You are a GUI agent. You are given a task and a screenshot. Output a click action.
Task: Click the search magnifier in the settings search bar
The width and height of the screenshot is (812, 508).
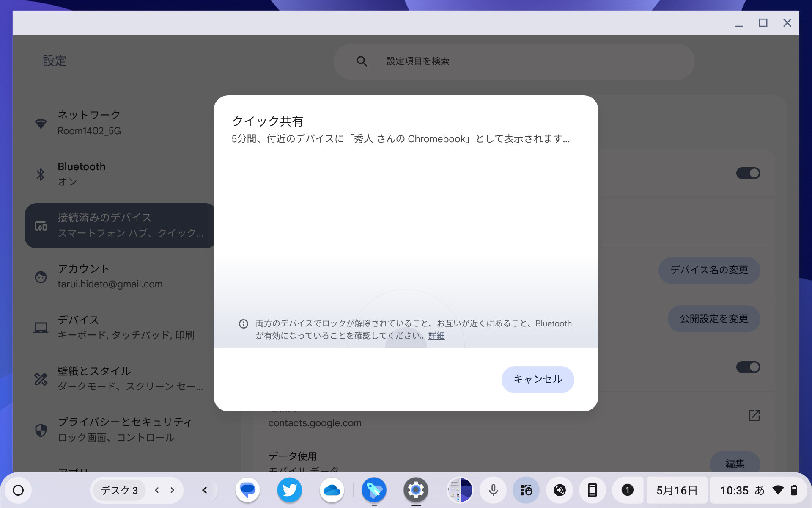(362, 61)
